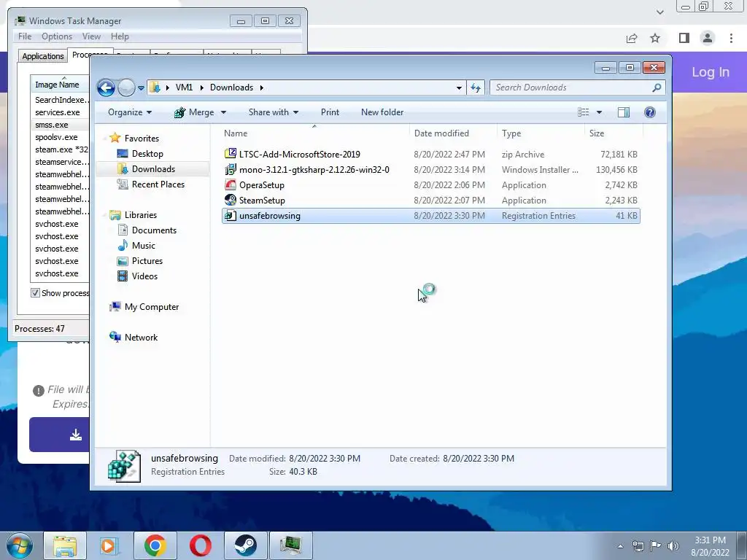Select spoolsv.exe process in Task Manager
747x560 pixels.
point(56,137)
